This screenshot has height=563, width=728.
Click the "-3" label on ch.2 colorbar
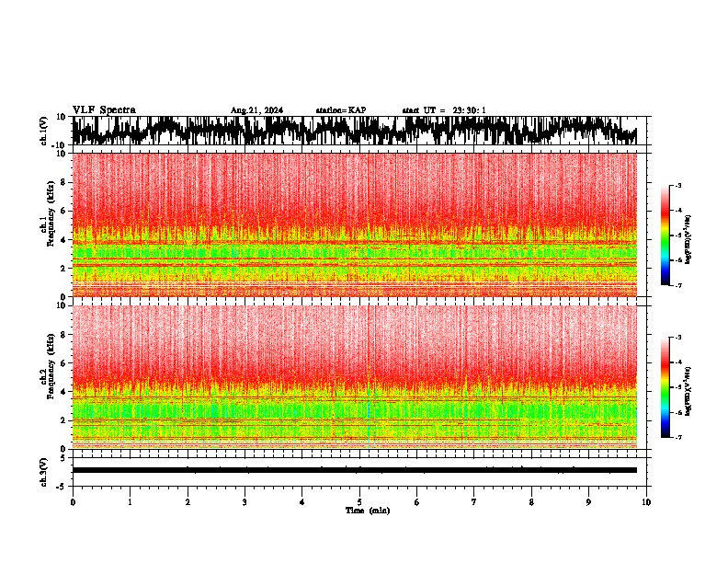677,338
